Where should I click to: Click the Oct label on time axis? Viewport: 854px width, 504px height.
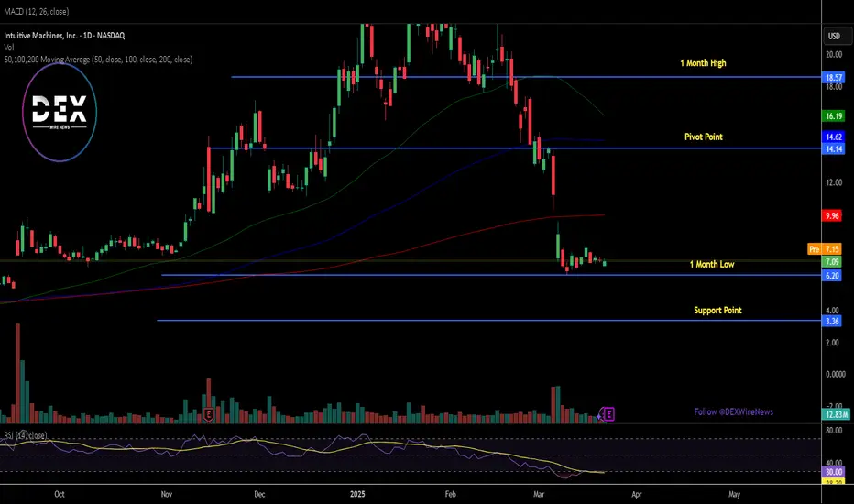coord(60,494)
